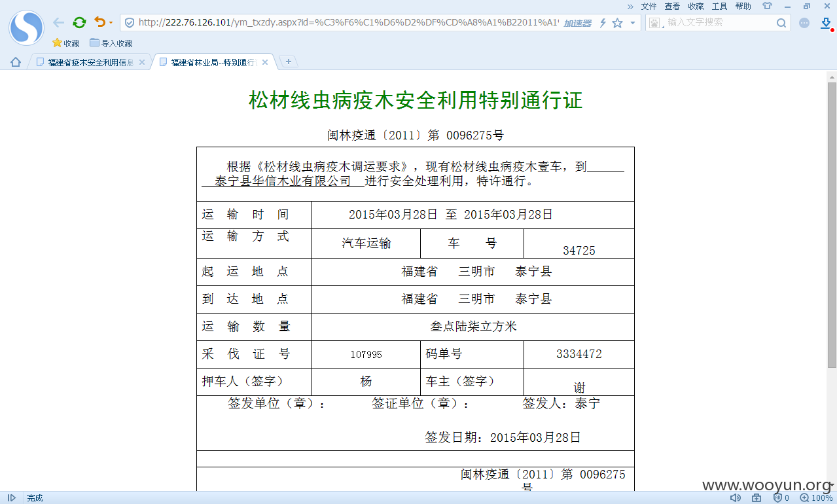Close the 福建省林业局--特别通行 tab
Screen dimensions: 837x504
[265, 62]
